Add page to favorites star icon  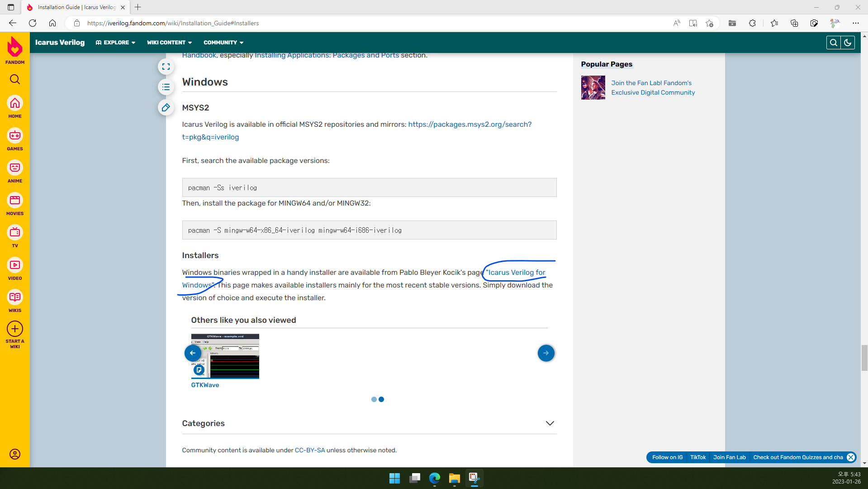pyautogui.click(x=709, y=23)
